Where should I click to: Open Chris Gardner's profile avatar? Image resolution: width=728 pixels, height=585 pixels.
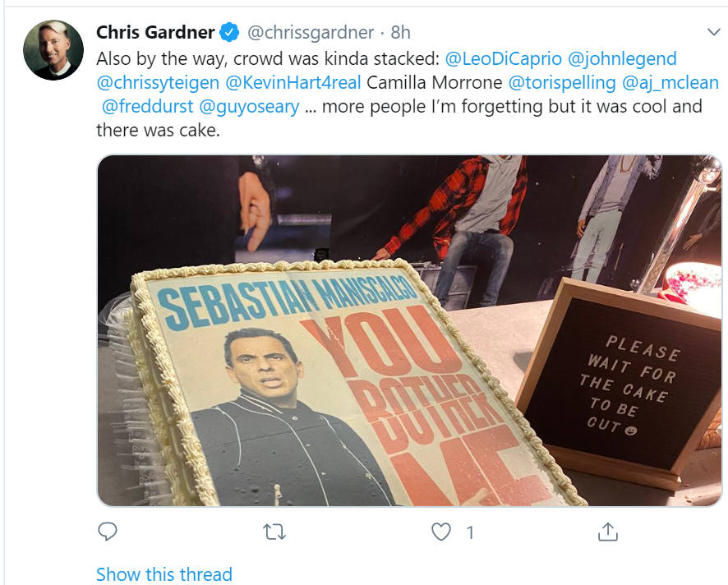(x=53, y=50)
